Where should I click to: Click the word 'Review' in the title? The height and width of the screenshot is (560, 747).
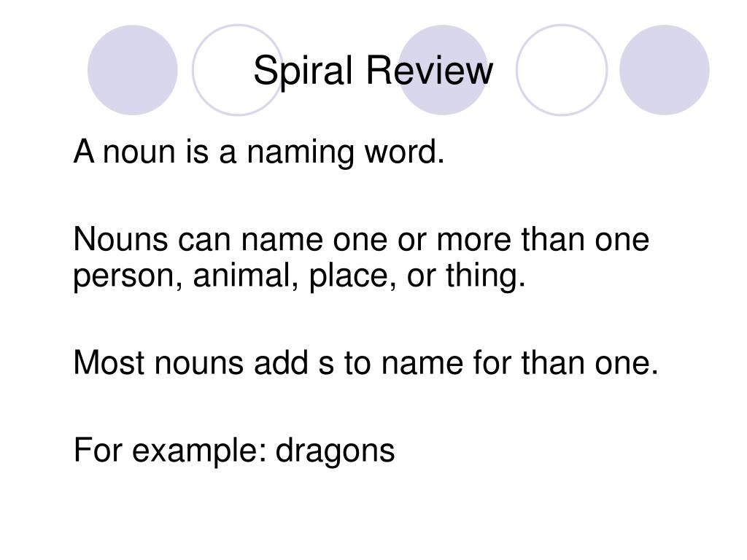coord(429,71)
